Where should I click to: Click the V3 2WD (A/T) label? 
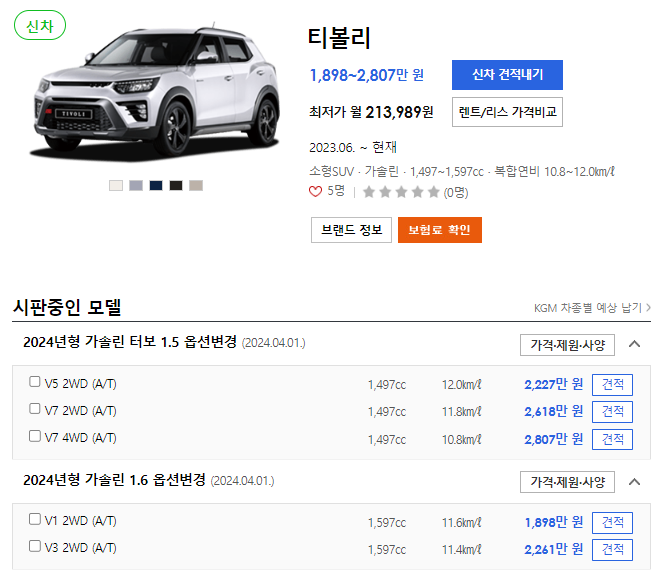(80, 548)
